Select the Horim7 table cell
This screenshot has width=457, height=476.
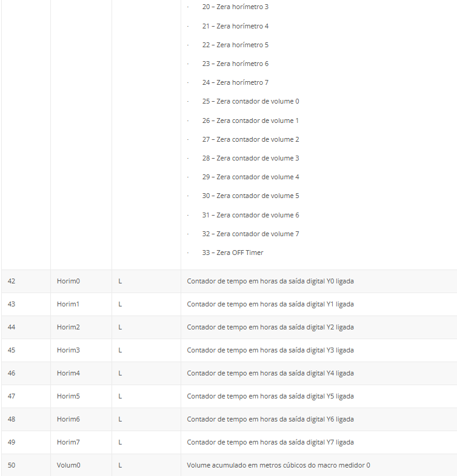pyautogui.click(x=68, y=442)
